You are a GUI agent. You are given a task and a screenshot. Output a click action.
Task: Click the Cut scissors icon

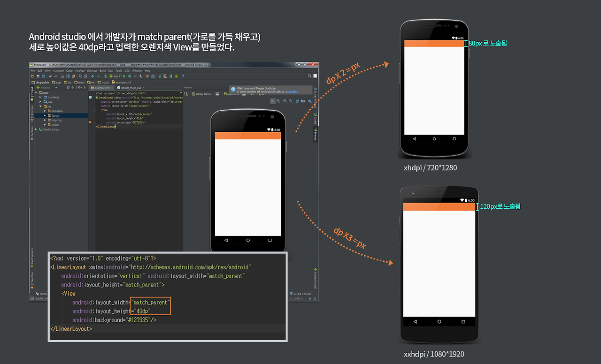point(62,76)
